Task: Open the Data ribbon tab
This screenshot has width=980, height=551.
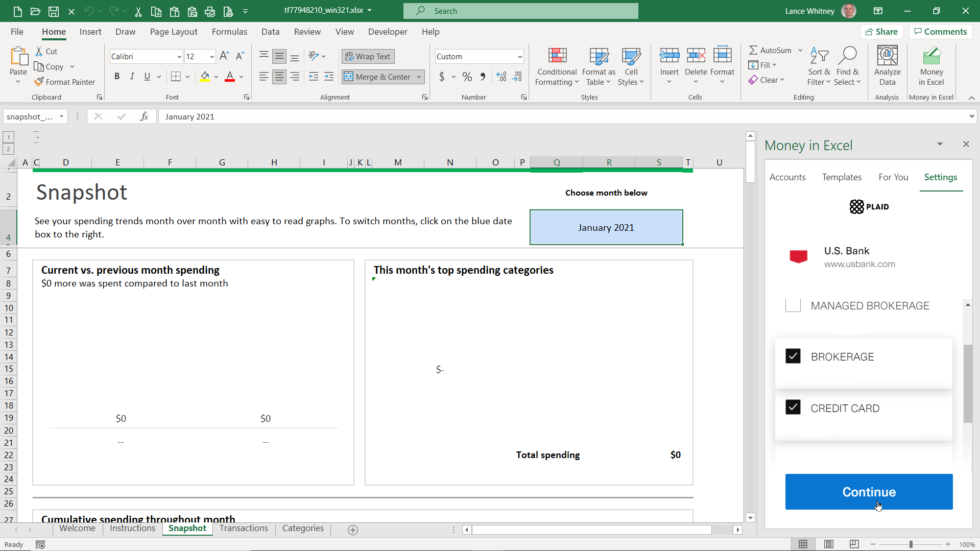Action: (270, 32)
